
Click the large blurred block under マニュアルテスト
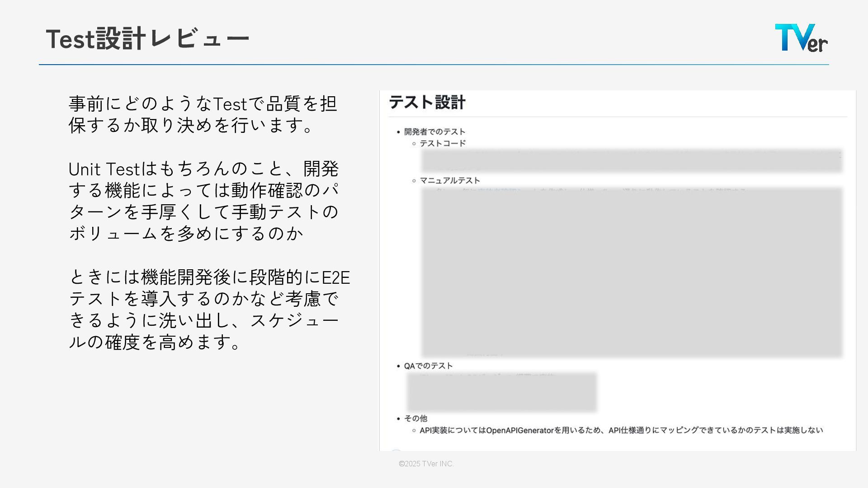coord(632,272)
